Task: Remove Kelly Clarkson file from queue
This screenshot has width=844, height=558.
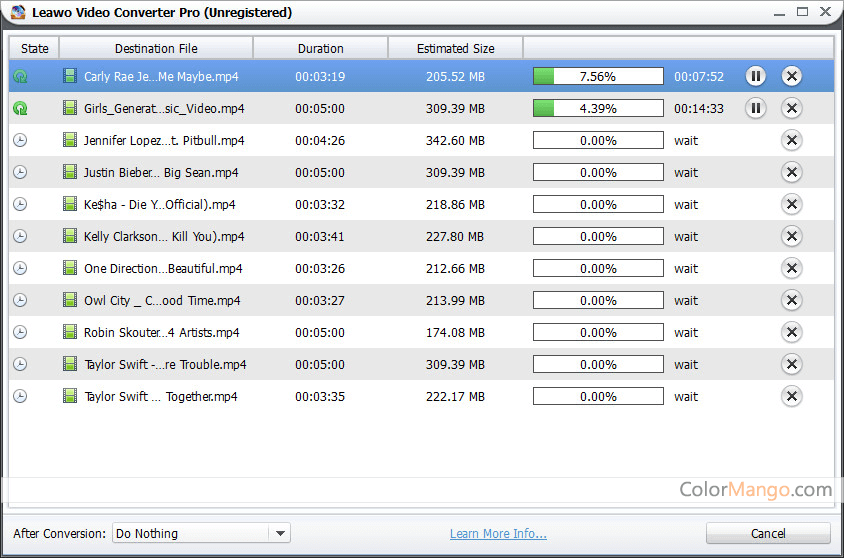Action: [x=791, y=236]
